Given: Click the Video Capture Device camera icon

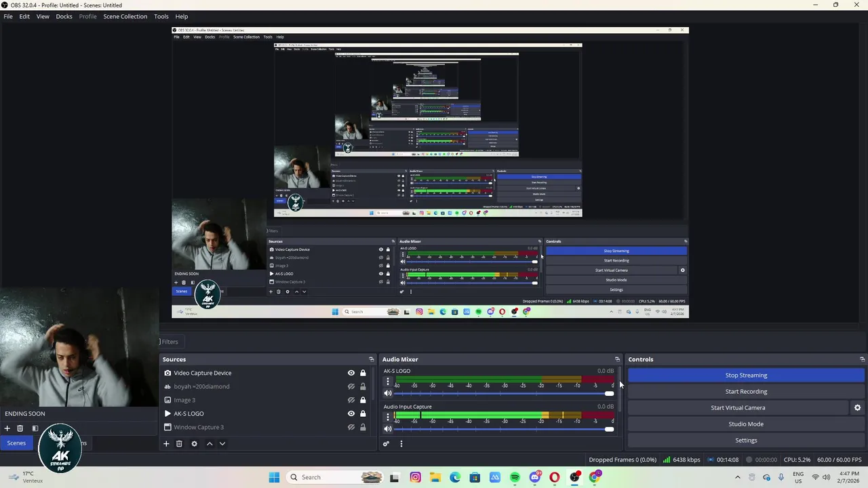Looking at the screenshot, I should point(167,373).
